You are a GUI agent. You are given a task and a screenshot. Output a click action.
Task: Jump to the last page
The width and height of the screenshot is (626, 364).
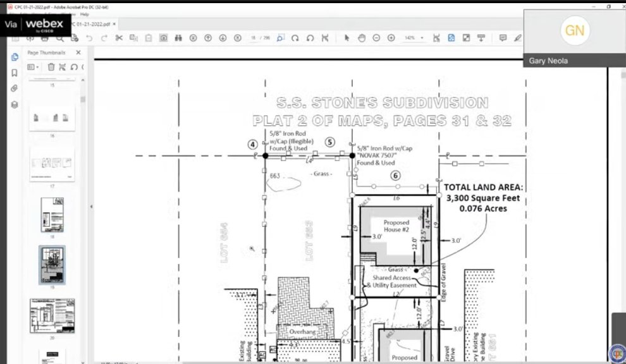tap(238, 38)
